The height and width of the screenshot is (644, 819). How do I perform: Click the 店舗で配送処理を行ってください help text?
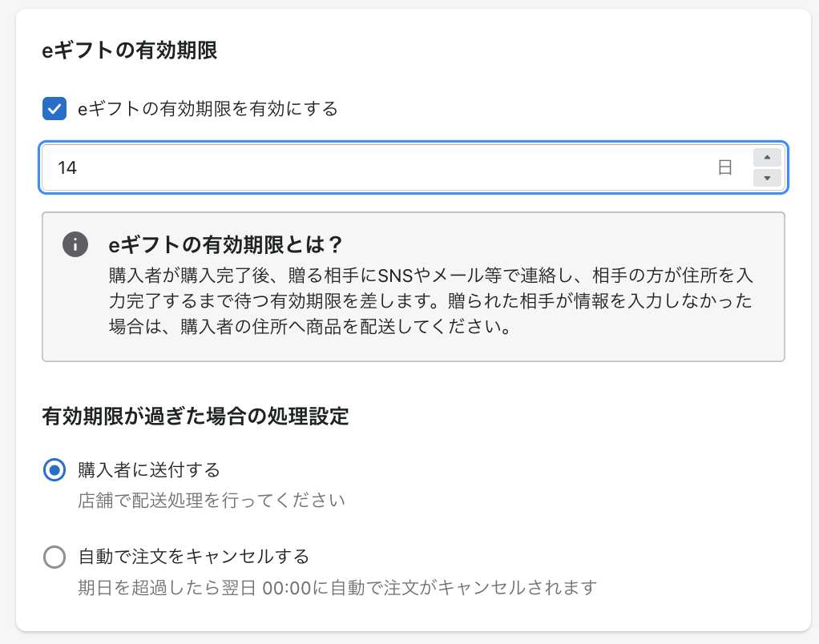pos(212,501)
